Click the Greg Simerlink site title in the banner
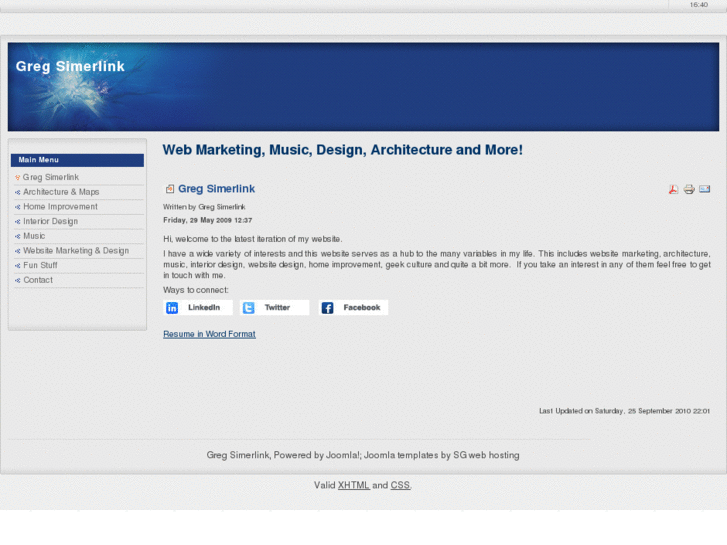 point(70,66)
